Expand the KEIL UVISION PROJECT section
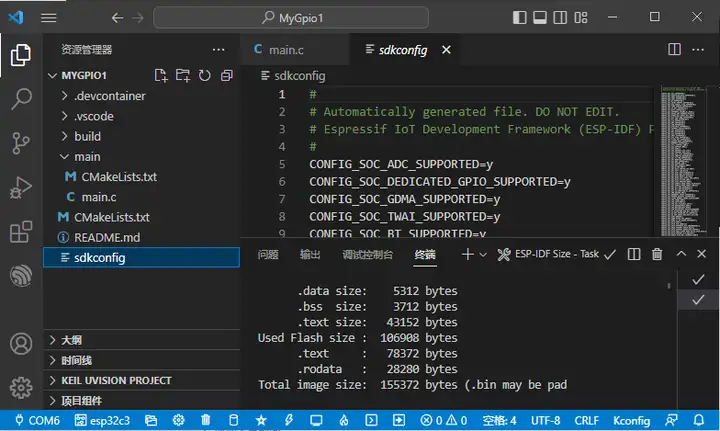This screenshot has height=431, width=720. pyautogui.click(x=115, y=380)
